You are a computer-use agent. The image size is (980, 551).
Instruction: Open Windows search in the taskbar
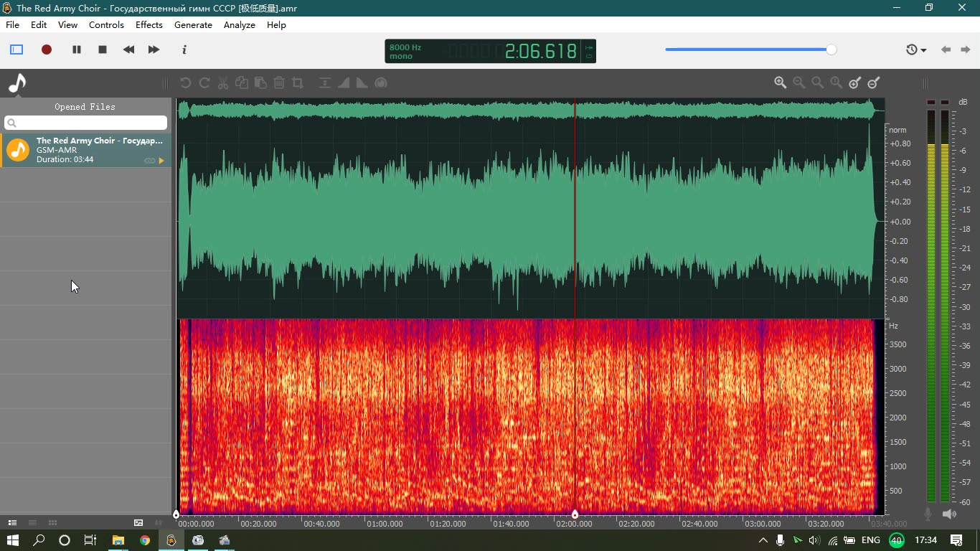pyautogui.click(x=39, y=540)
